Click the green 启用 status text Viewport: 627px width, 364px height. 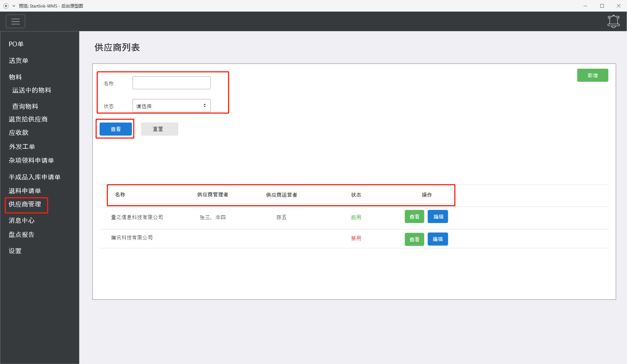356,217
